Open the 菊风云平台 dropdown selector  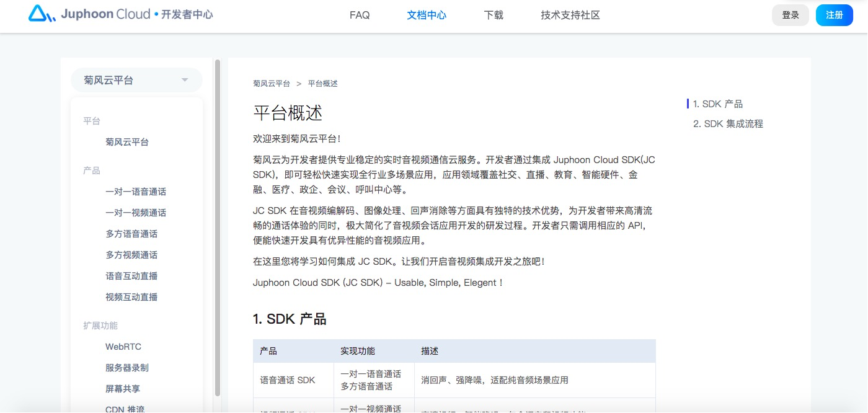pyautogui.click(x=136, y=80)
